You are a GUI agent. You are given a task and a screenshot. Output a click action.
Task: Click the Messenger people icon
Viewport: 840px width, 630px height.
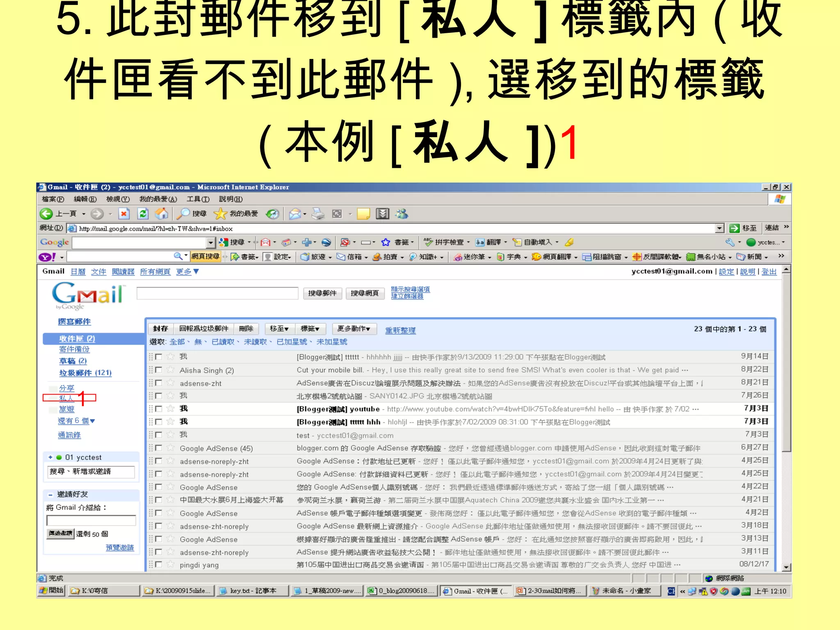coord(402,214)
